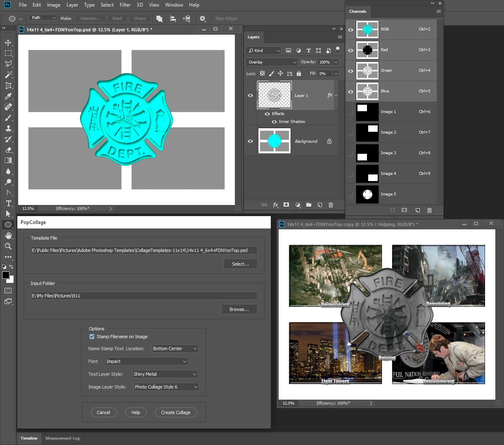Select the Clone Stamp tool

point(8,128)
